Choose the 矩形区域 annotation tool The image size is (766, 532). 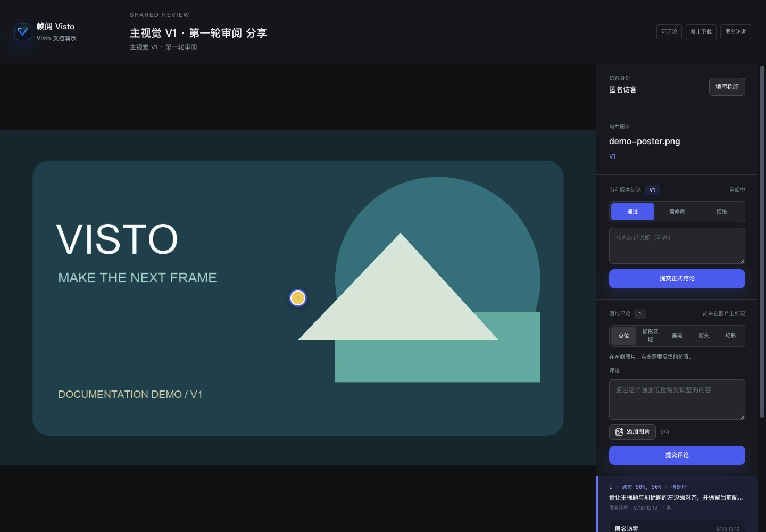click(650, 336)
